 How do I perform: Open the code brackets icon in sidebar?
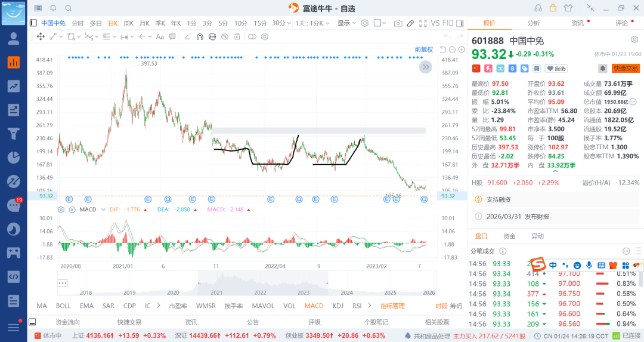click(14, 276)
